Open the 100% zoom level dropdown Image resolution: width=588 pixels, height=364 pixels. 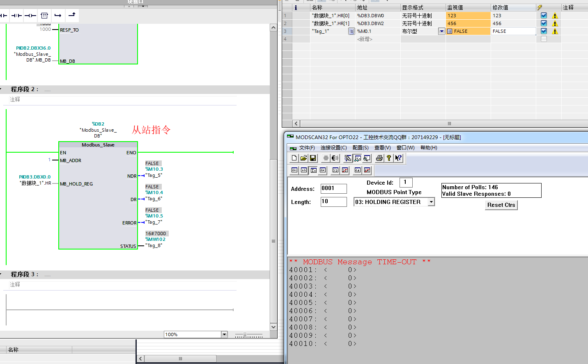pyautogui.click(x=224, y=334)
